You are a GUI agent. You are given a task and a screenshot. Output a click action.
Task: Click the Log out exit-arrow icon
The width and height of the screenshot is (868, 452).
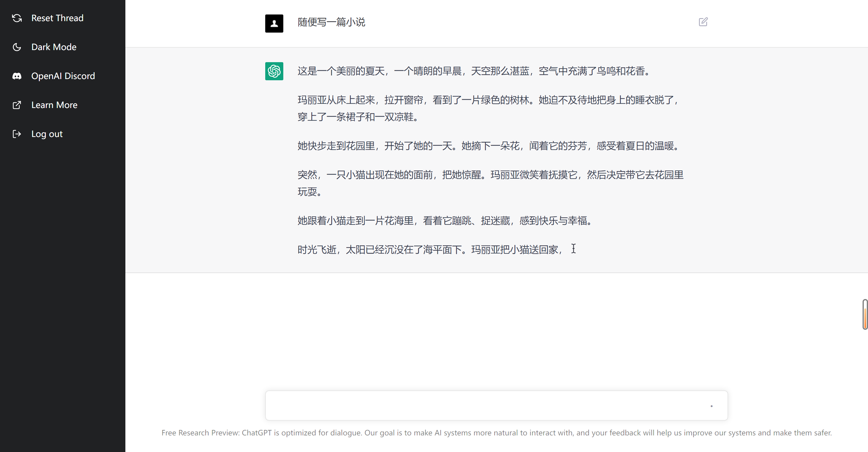point(17,134)
